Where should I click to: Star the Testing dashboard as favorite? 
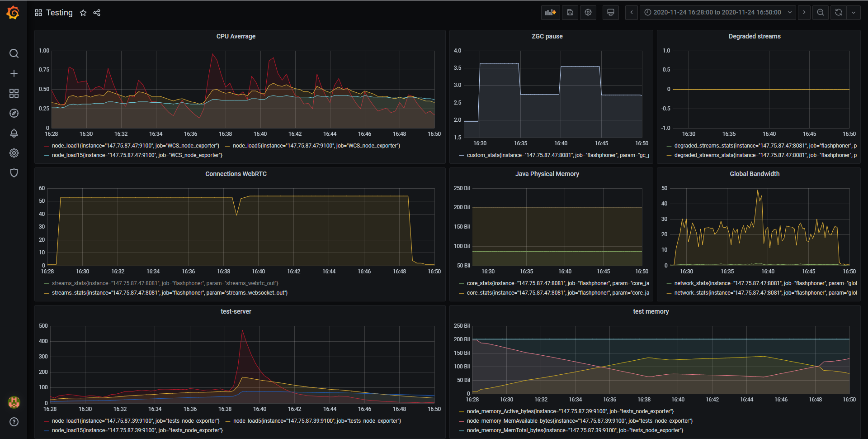tap(83, 13)
